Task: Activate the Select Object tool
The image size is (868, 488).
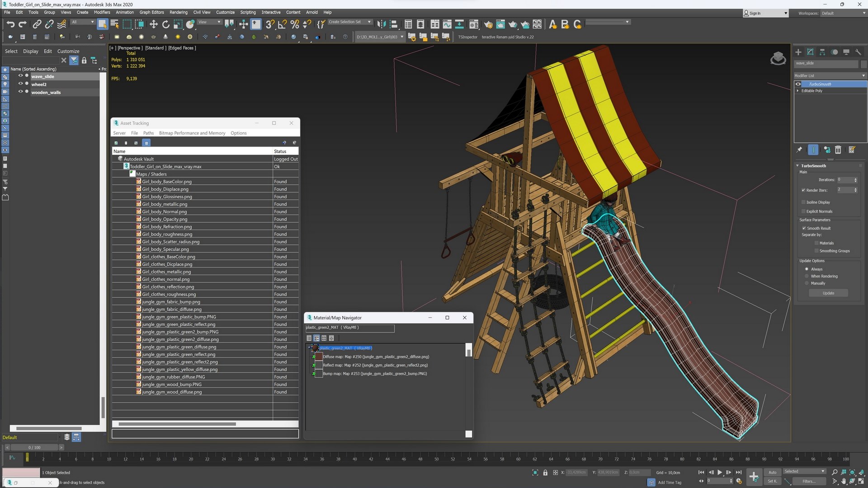Action: 102,24
